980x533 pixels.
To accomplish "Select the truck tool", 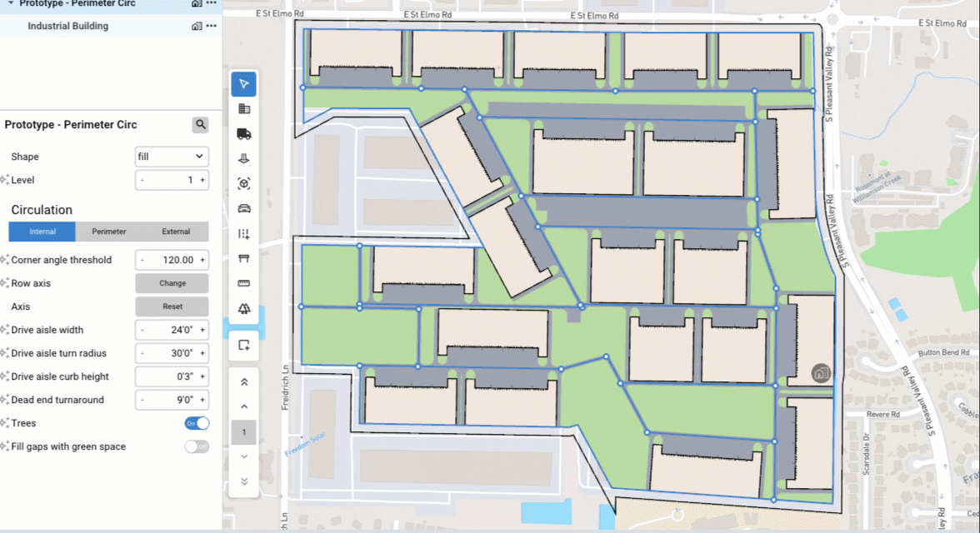I will tap(243, 134).
